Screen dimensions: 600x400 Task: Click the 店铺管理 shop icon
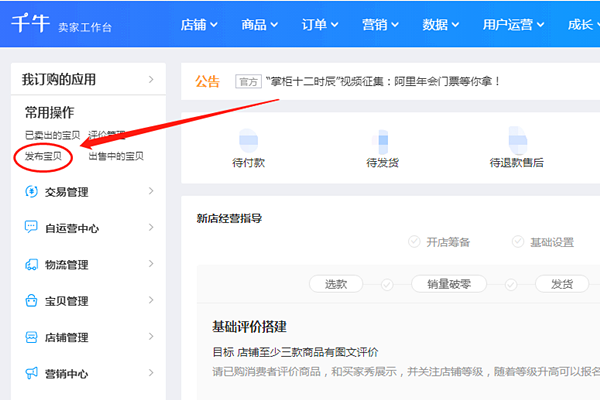pyautogui.click(x=31, y=337)
